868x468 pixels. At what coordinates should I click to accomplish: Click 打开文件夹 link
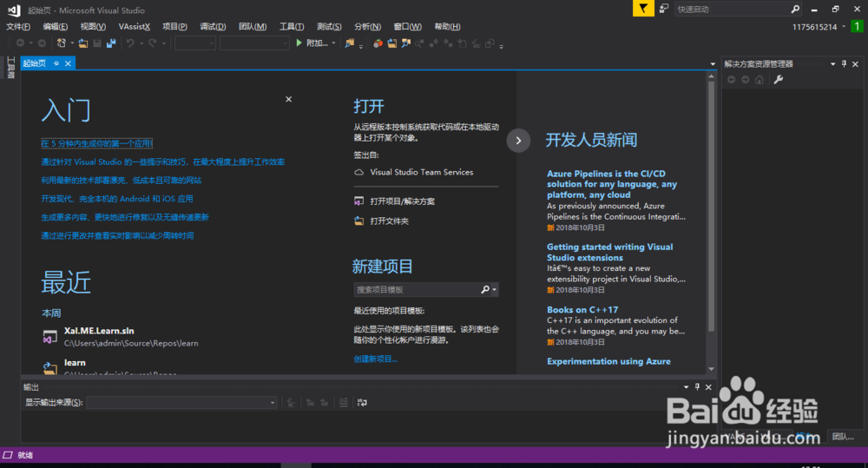(x=389, y=221)
